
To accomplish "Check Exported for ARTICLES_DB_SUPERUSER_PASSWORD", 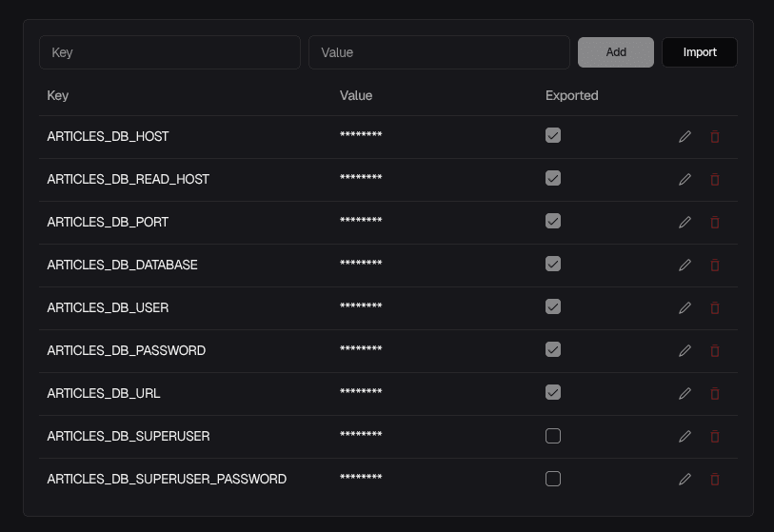I will (553, 479).
